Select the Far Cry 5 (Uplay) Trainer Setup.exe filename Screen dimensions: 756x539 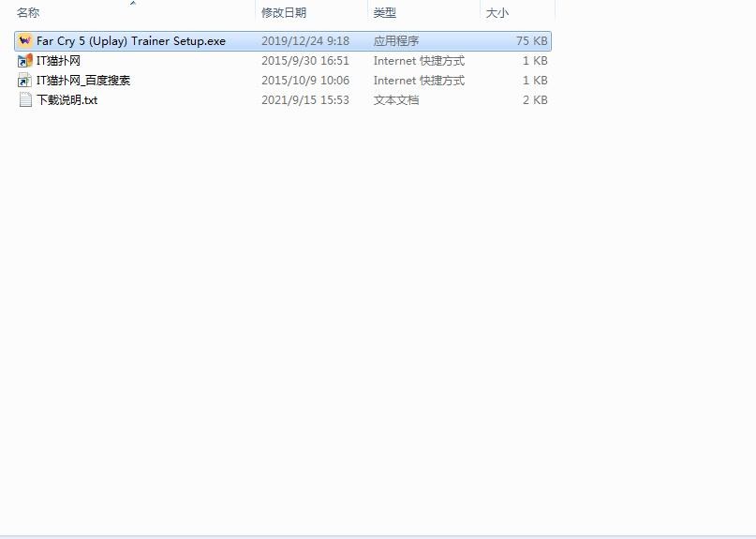tap(131, 41)
